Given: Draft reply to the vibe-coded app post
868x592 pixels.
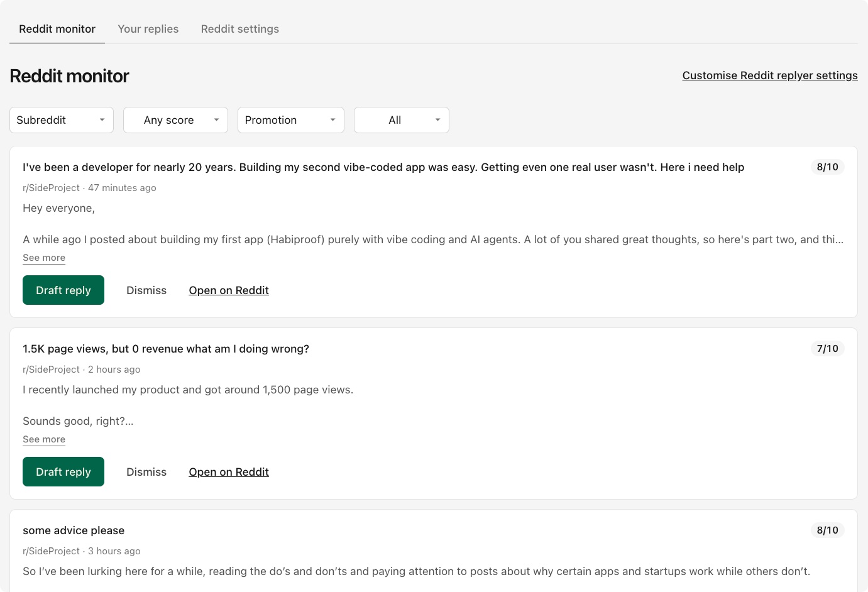Looking at the screenshot, I should 63,290.
